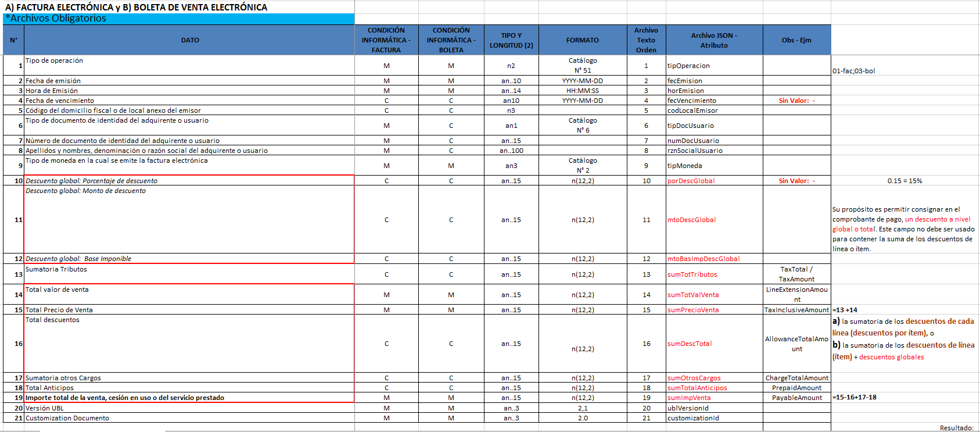
Task: Click 'Descuento global: Base Imponible' cell
Action: click(189, 259)
